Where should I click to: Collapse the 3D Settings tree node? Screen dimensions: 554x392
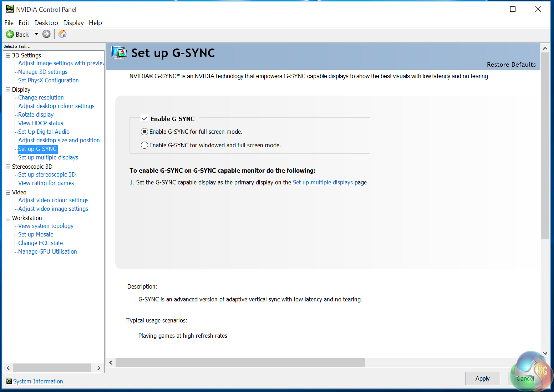[8, 55]
